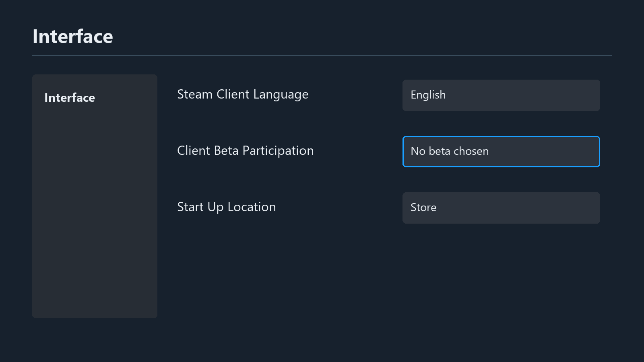Click the Start Up Location label
The width and height of the screenshot is (644, 362).
pyautogui.click(x=227, y=207)
